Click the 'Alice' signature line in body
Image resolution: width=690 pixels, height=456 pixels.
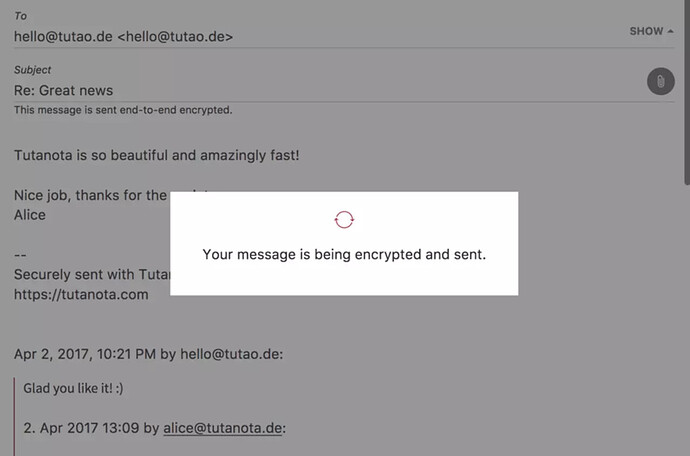29,215
